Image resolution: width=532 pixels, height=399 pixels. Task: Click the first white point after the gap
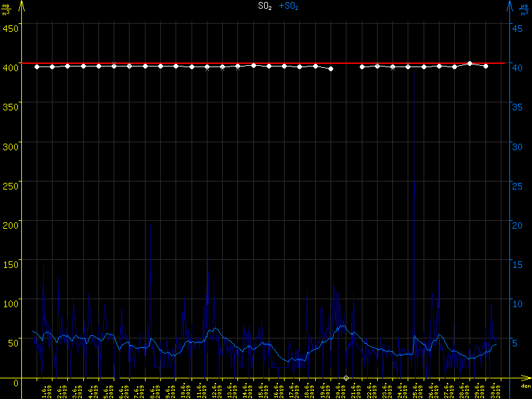[x=362, y=66]
